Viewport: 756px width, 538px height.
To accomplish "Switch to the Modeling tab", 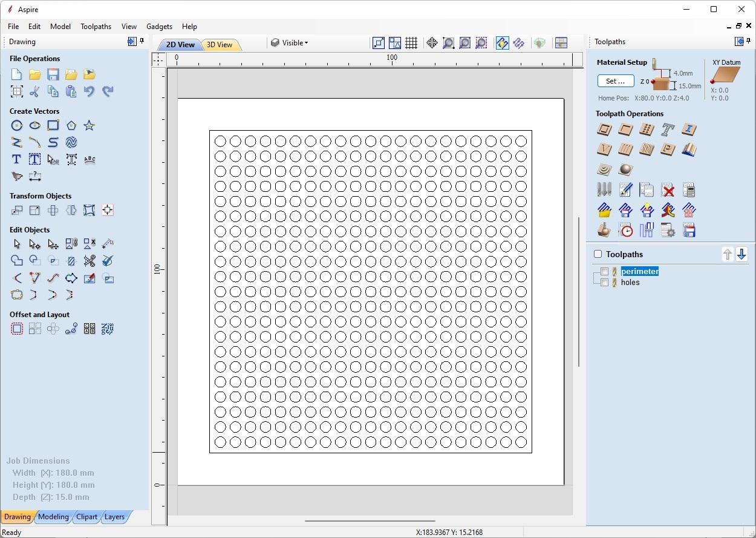I will click(x=53, y=517).
